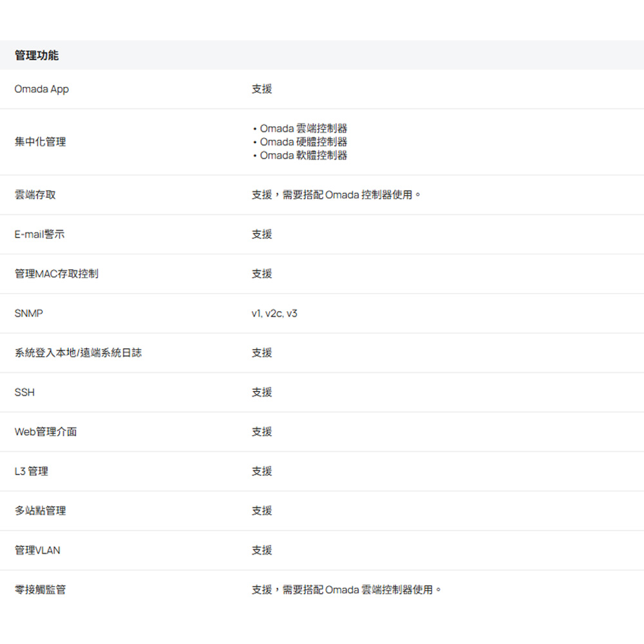Click the 雲端存取 row label
644x644 pixels.
tap(35, 194)
